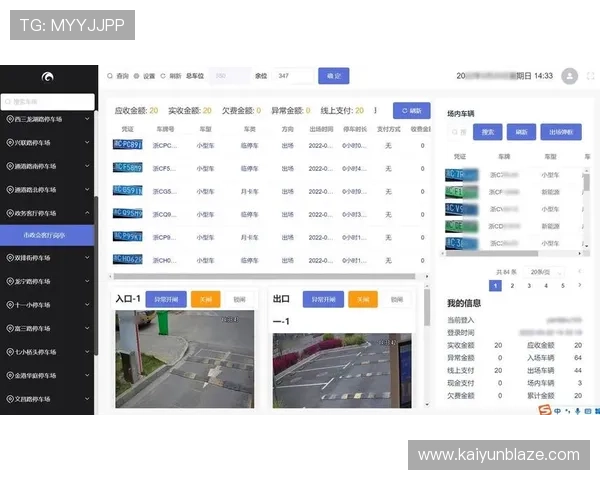Viewport: 600px width, 480px height.
Task: Expand 西三龙湖路停车场 with its chevron
Action: click(87, 119)
